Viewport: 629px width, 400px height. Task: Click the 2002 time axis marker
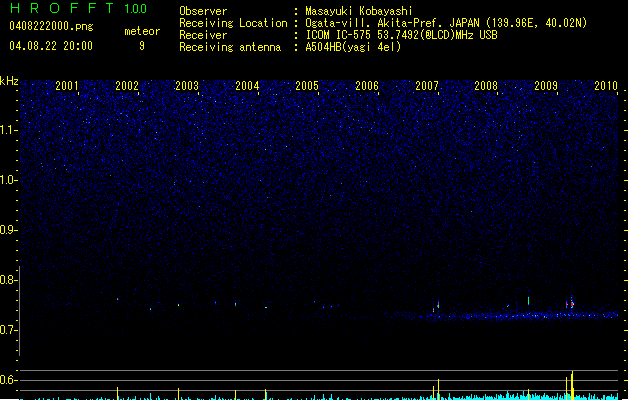127,85
